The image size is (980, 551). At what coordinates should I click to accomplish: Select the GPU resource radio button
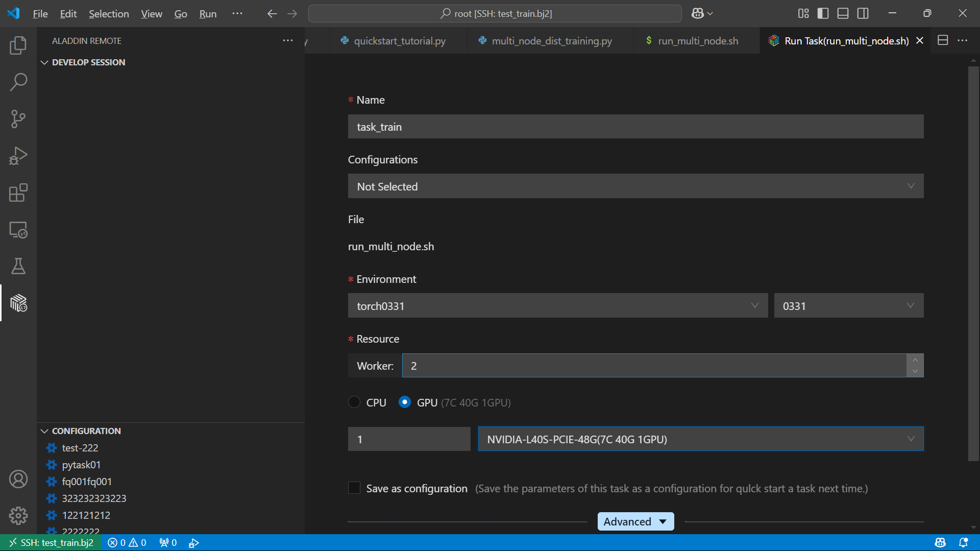(x=405, y=402)
